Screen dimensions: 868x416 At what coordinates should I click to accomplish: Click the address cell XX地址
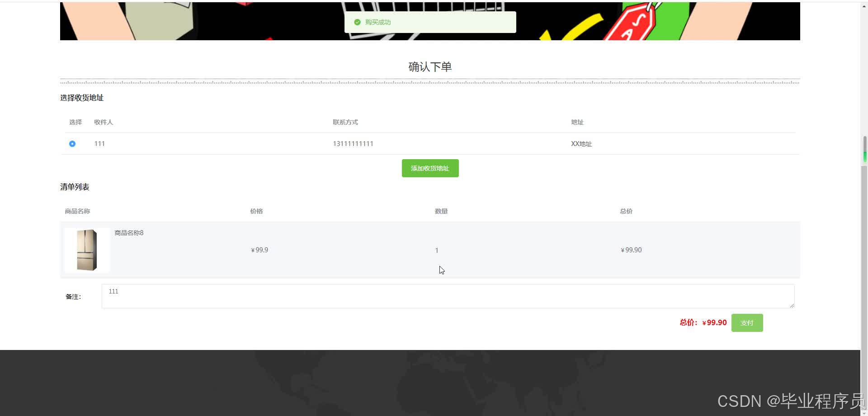[x=581, y=144]
